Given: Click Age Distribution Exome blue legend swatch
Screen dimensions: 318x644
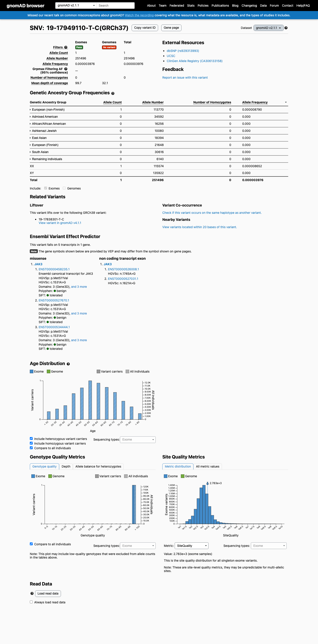Looking at the screenshot, I should coord(32,371).
